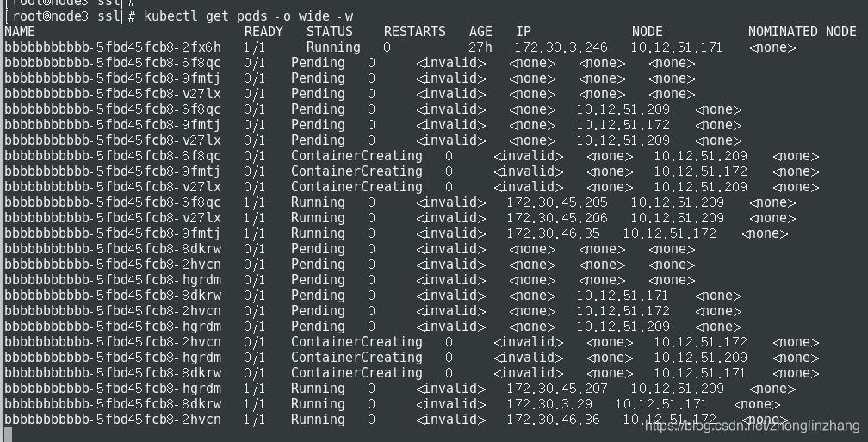
Task: Click node 10.12.51.209 in Running v27lx row
Action: 677,218
